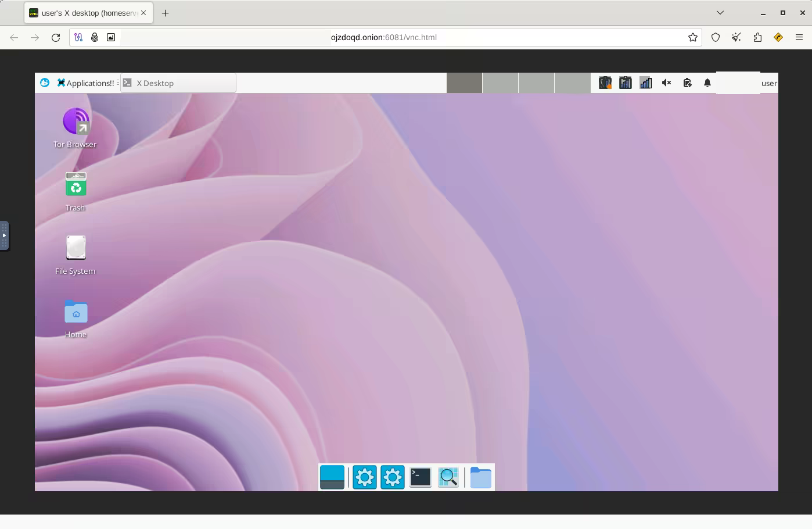Open the Tor circuit display icon
This screenshot has width=812, height=529.
pyautogui.click(x=78, y=37)
